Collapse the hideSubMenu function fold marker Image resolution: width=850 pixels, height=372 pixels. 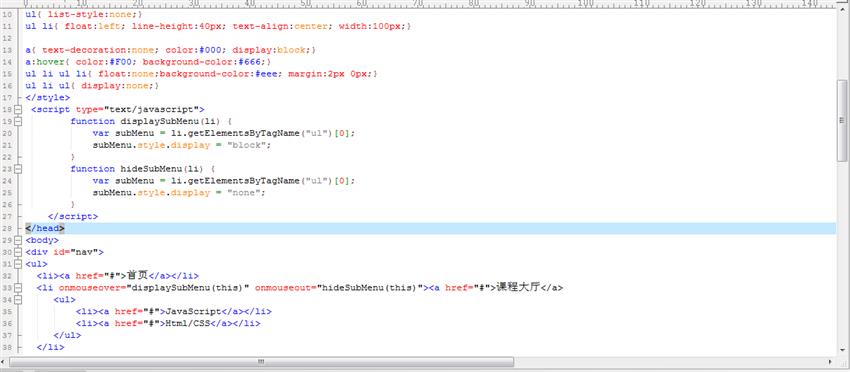click(x=18, y=169)
